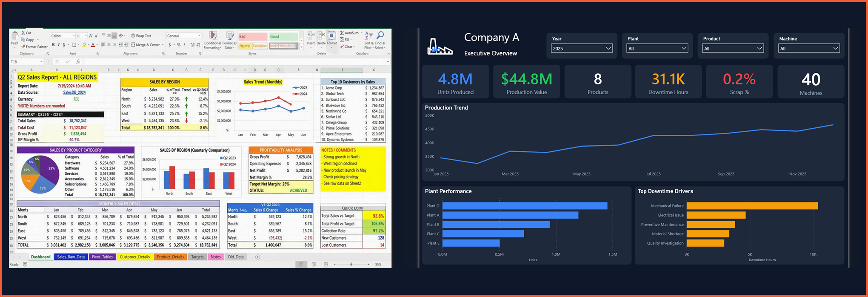This screenshot has height=297, width=868.
Task: Open Conditional Formatting menu
Action: [213, 40]
